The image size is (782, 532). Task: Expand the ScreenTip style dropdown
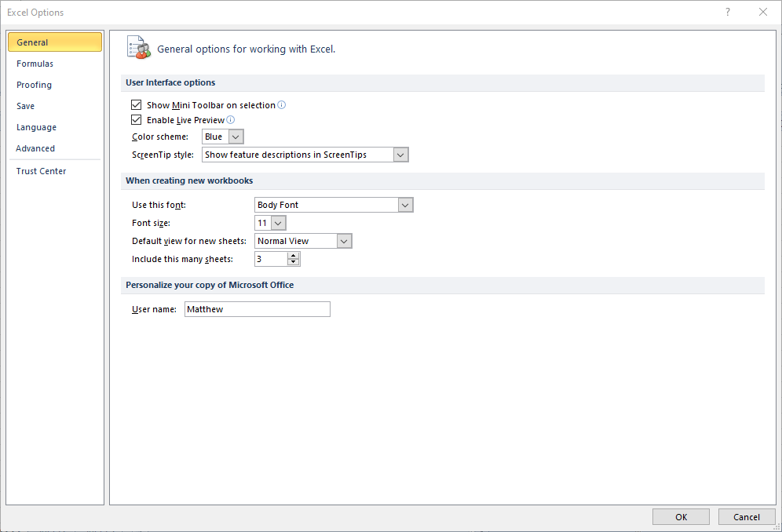[400, 155]
